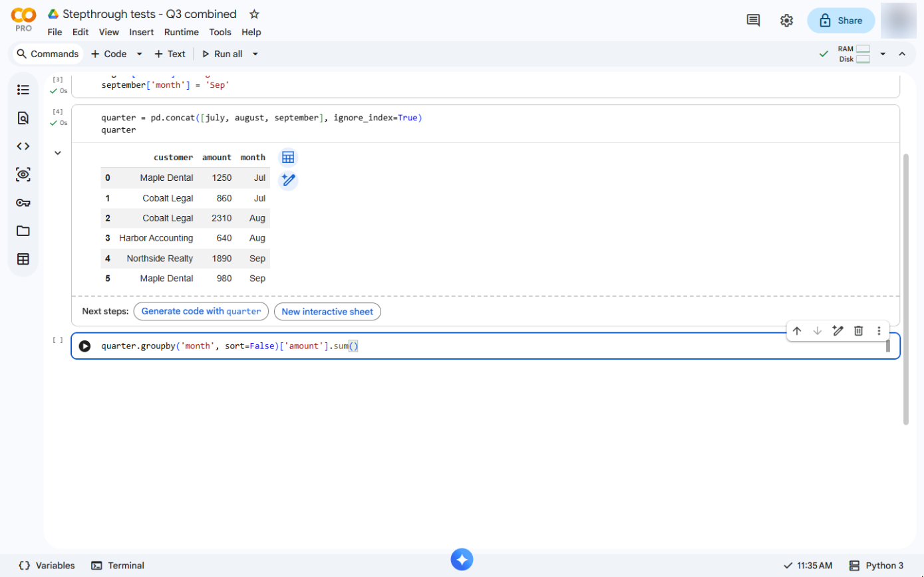Screen dimensions: 924x577
Task: Click Generate code with quarter
Action: tap(202, 311)
